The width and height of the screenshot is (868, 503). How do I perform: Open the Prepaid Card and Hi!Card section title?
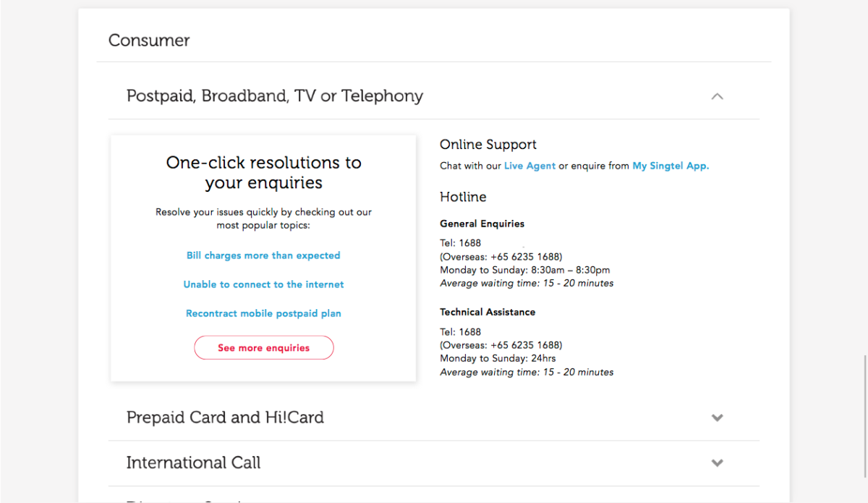pyautogui.click(x=225, y=418)
